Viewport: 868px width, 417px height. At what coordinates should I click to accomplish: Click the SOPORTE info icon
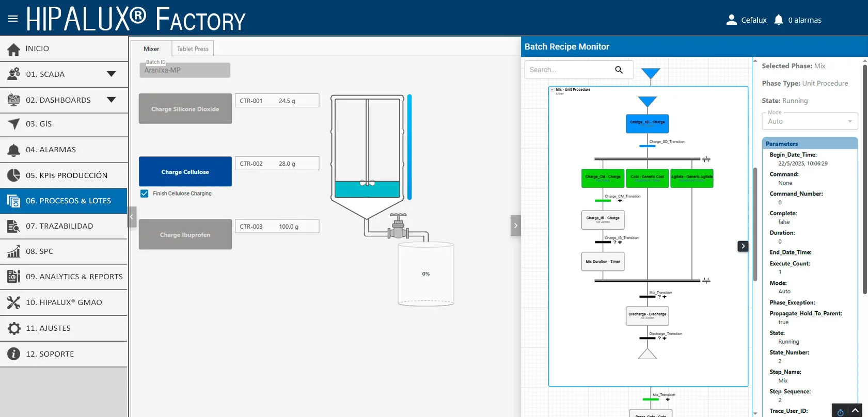14,354
